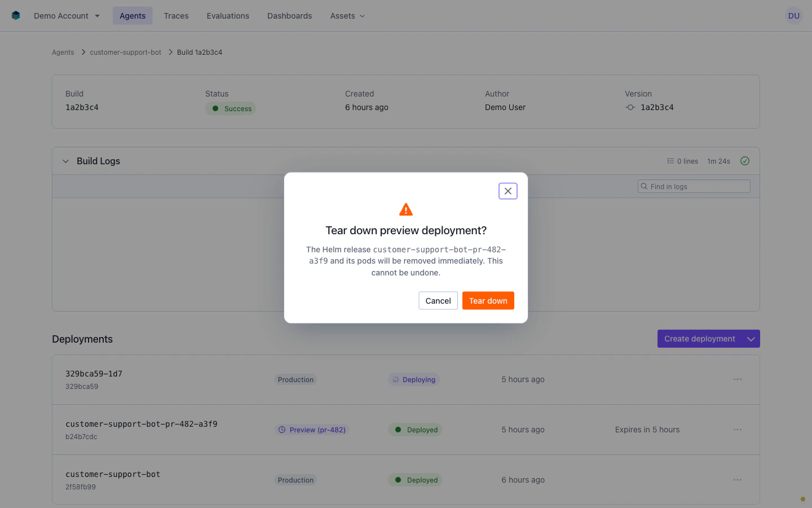Click the Preview (pr-482) badge

312,430
